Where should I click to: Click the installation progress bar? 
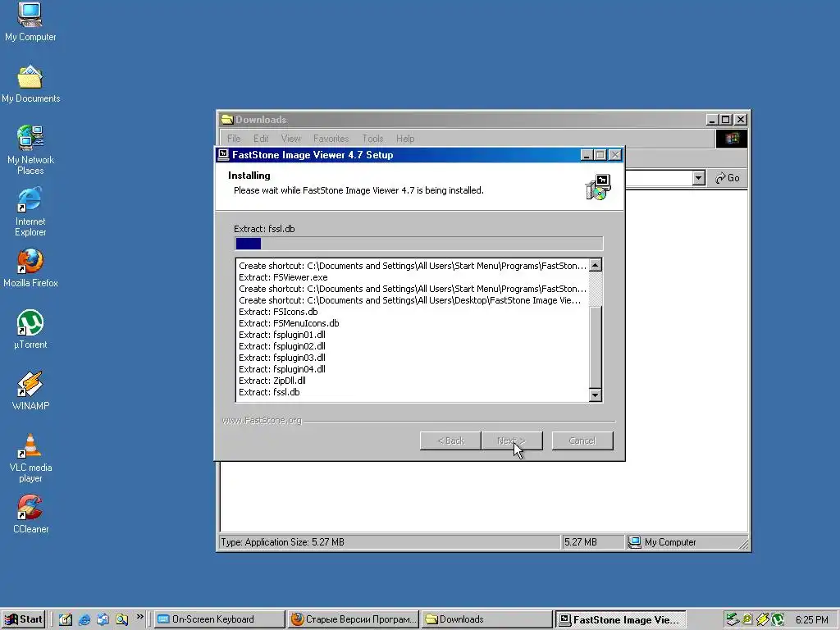419,244
